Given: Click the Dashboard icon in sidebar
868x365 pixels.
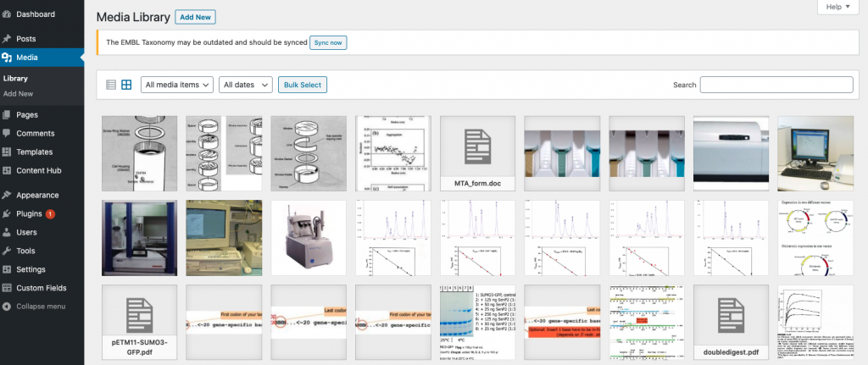Looking at the screenshot, I should click(x=7, y=14).
